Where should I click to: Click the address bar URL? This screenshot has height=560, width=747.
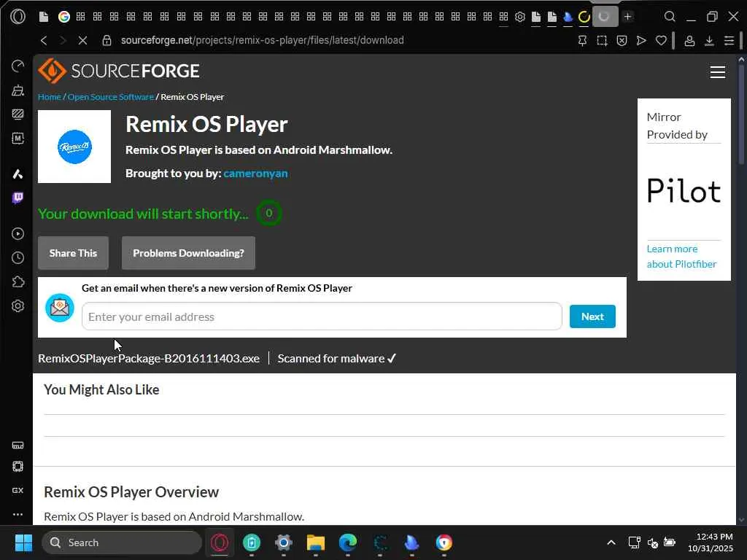262,41
